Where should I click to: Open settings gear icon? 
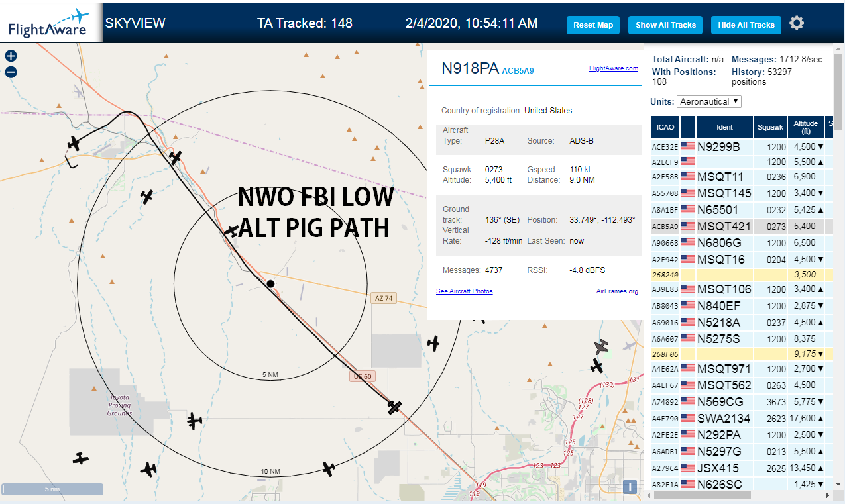(797, 23)
